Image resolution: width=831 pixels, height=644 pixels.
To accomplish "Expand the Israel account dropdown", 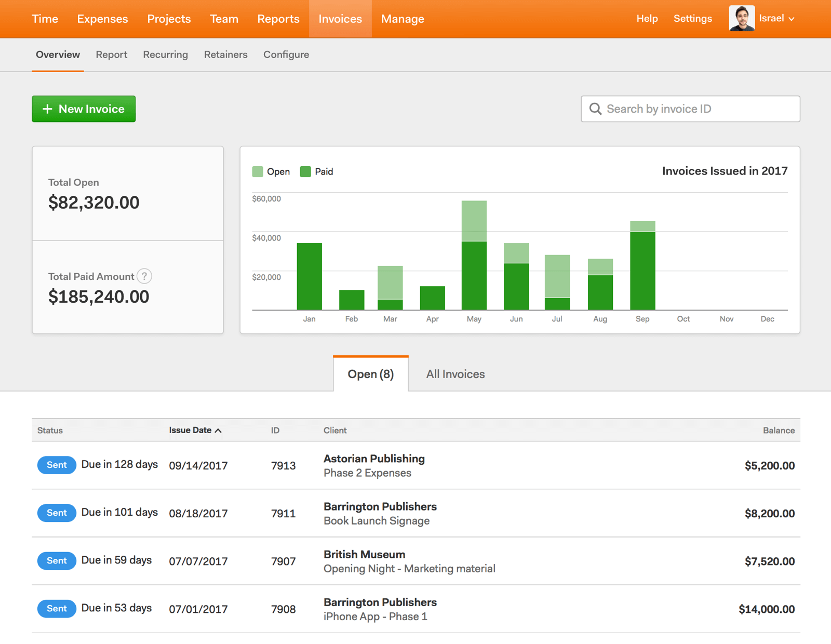I will click(792, 19).
